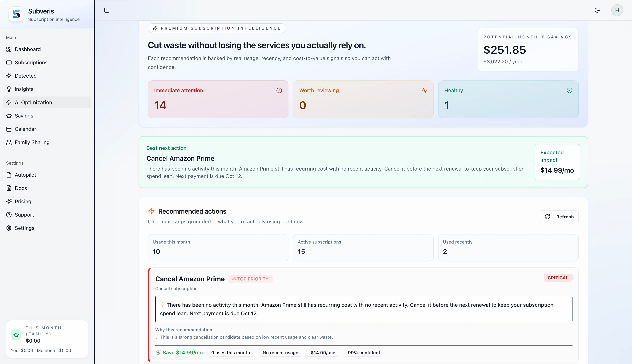
Task: Click the Savings piggy bank icon
Action: [x=9, y=116]
